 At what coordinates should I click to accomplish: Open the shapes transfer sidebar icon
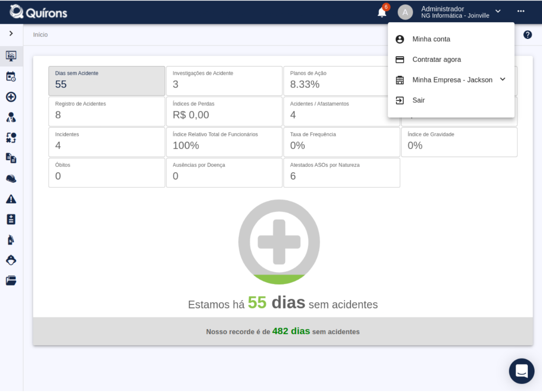point(11,138)
